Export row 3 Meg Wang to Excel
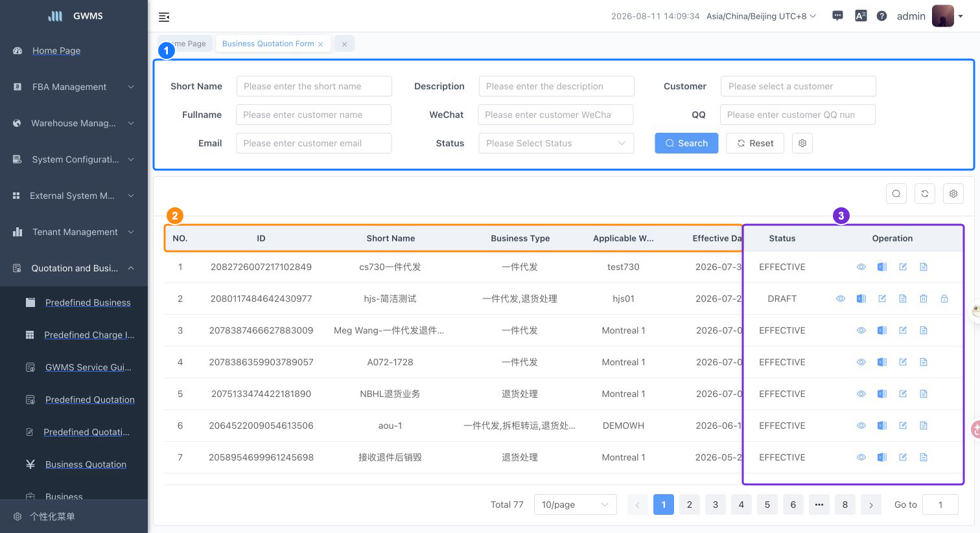Screen dimensions: 980x533 (882, 330)
